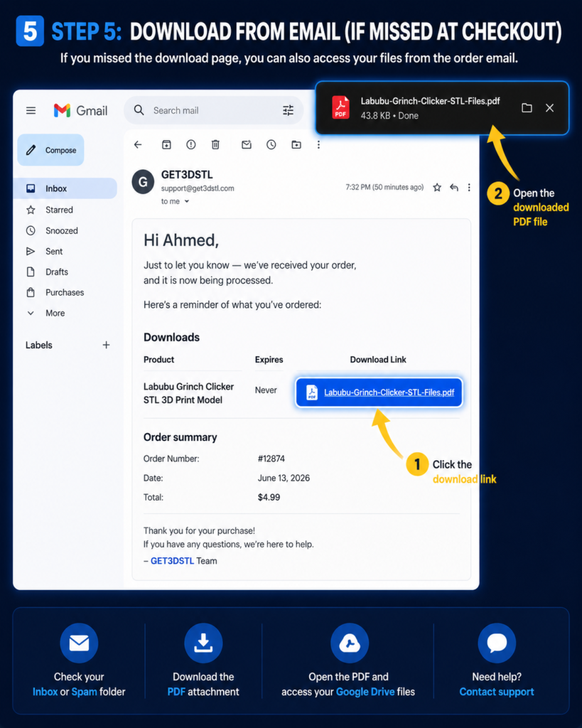Open search filter options icon
The width and height of the screenshot is (582, 728).
coord(289,110)
